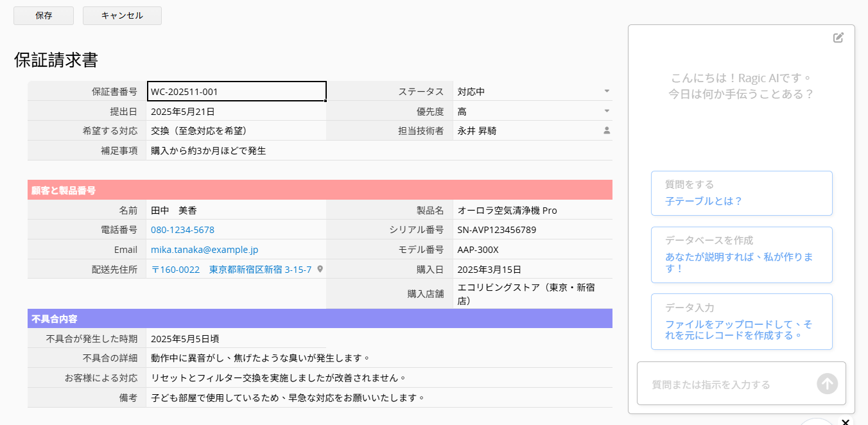Click the send arrow button in chat
The image size is (868, 425).
tap(827, 384)
